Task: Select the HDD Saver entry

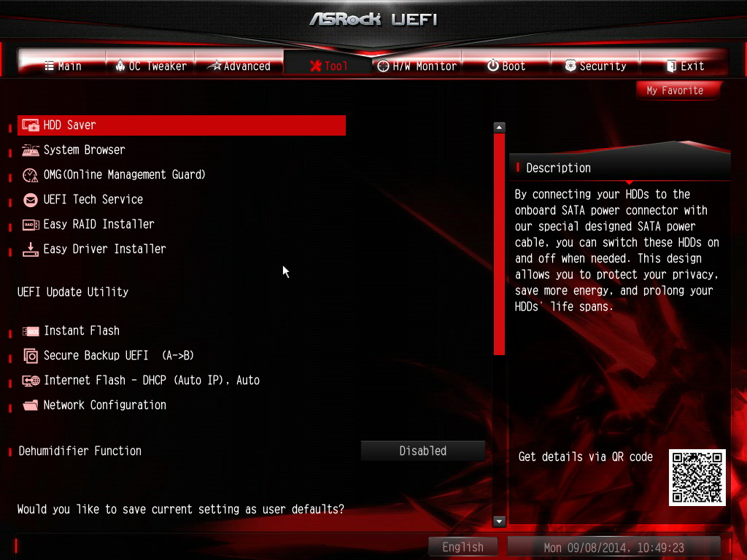Action: tap(182, 125)
